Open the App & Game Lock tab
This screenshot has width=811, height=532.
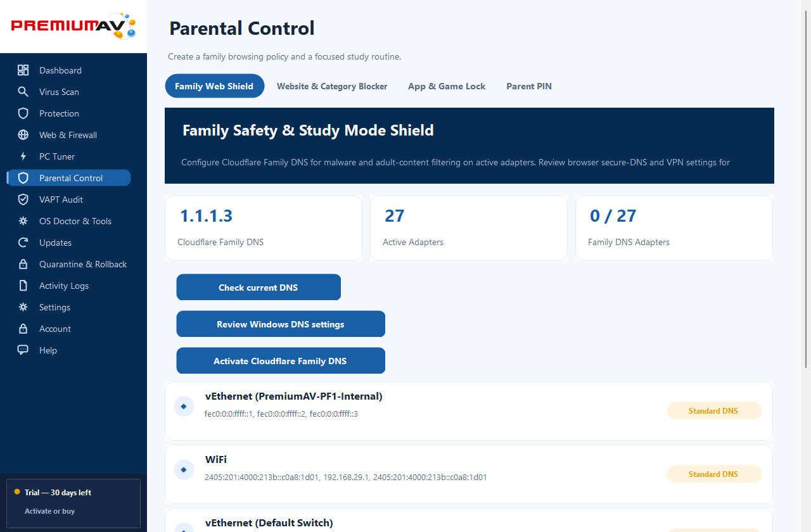point(447,86)
